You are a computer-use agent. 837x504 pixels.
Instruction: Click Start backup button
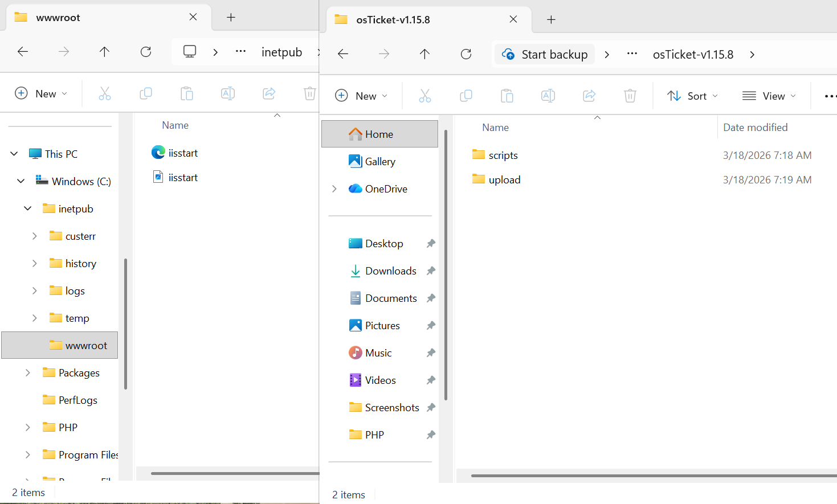click(x=545, y=54)
